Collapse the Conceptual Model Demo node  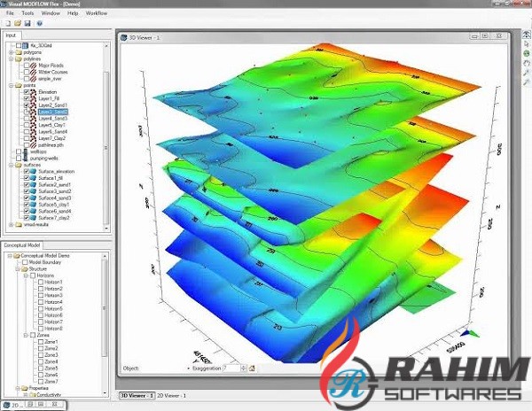click(10, 255)
